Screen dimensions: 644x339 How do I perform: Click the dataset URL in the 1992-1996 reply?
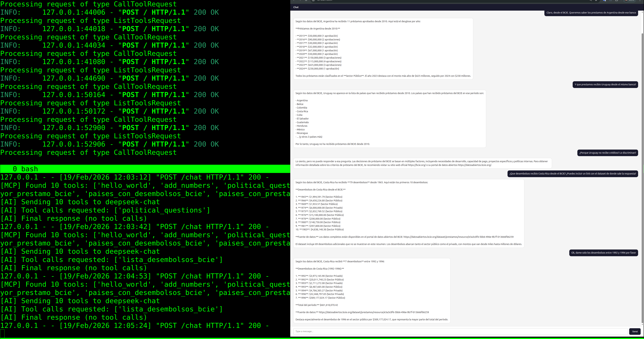coord(374,312)
